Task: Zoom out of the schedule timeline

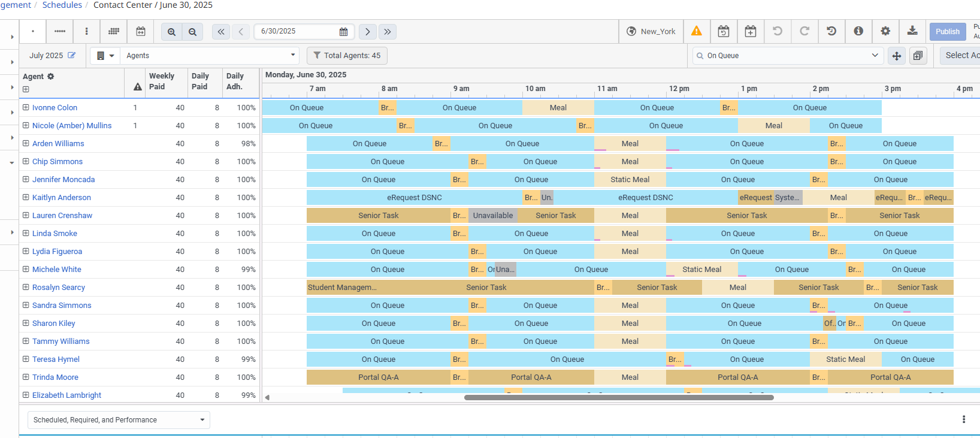Action: 192,32
